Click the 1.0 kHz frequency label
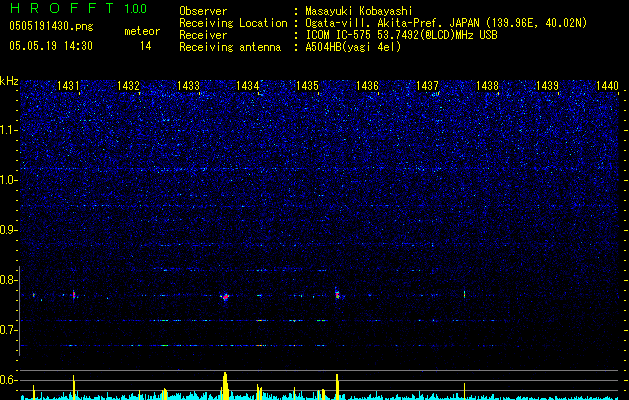The image size is (629, 400). click(9, 180)
